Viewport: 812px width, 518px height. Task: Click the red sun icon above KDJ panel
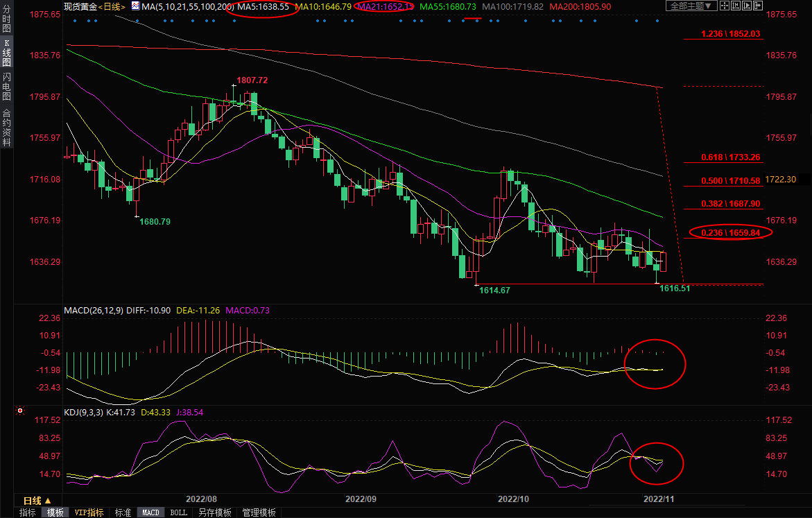coord(21,410)
